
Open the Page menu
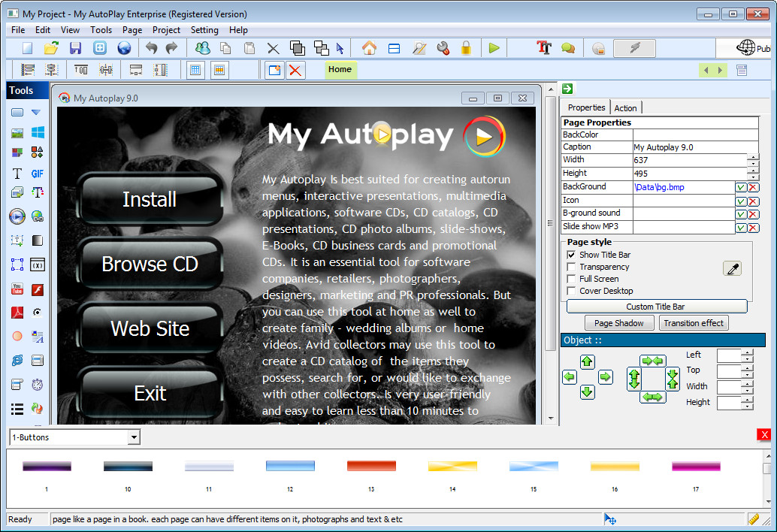tap(132, 30)
